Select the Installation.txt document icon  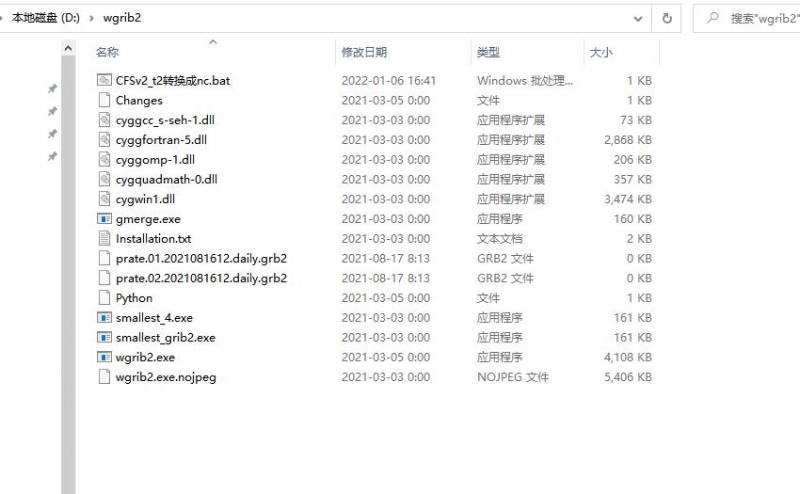click(106, 239)
